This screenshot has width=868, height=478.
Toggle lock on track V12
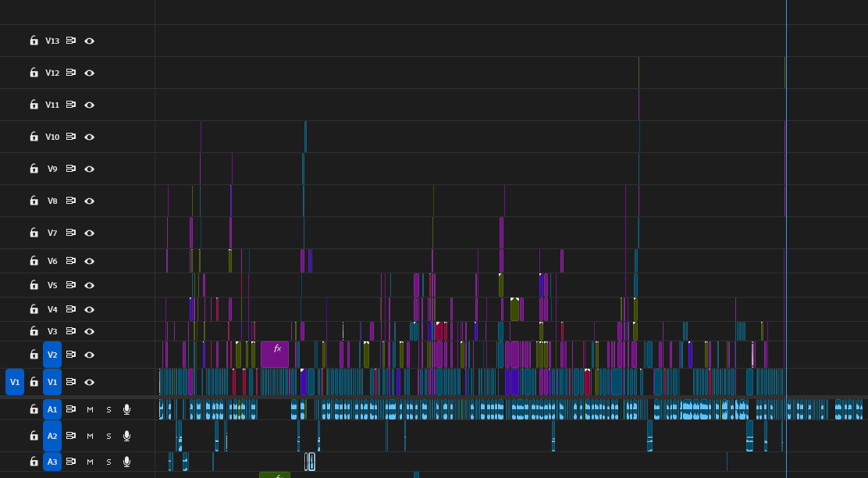click(34, 73)
